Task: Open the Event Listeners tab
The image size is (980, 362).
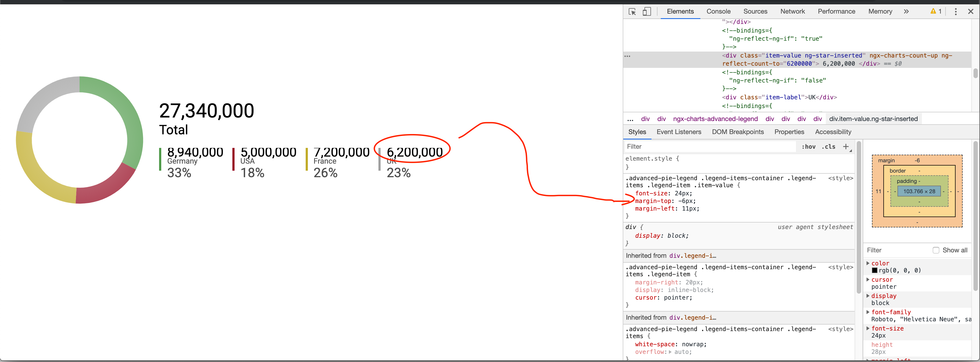Action: pos(679,132)
